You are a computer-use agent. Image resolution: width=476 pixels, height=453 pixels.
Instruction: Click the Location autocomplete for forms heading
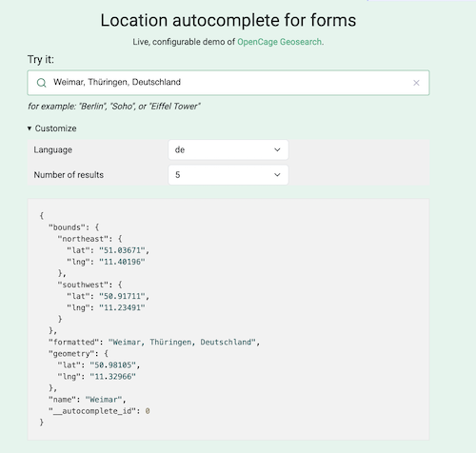pyautogui.click(x=228, y=20)
